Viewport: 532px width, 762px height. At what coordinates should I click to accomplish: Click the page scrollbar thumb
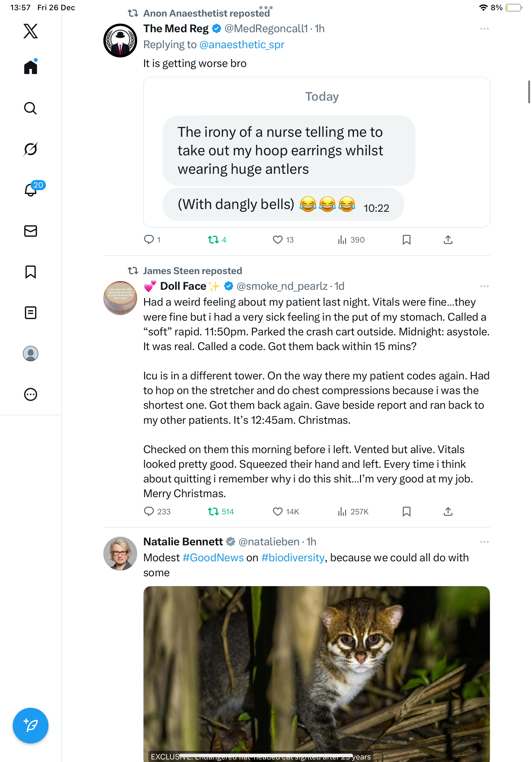(x=529, y=92)
